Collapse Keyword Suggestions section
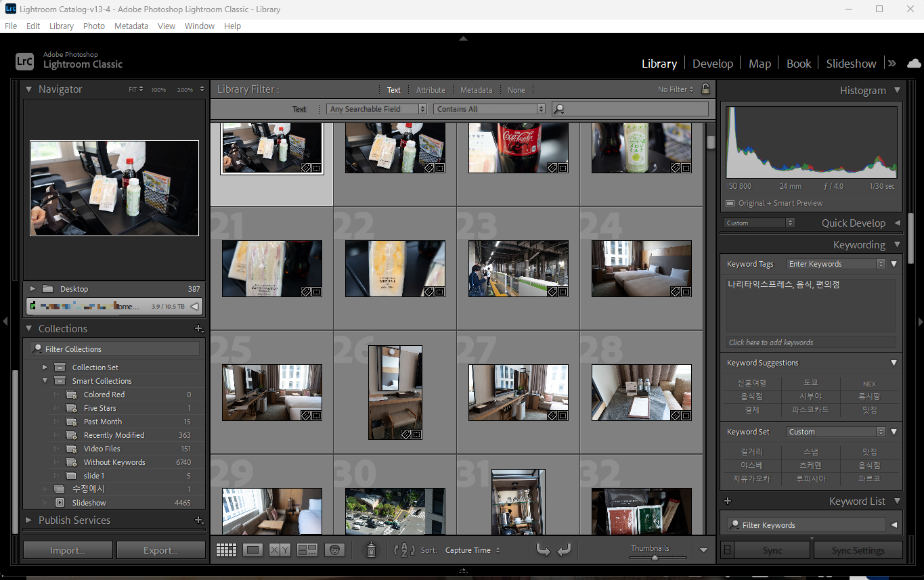The height and width of the screenshot is (580, 924). pos(894,363)
